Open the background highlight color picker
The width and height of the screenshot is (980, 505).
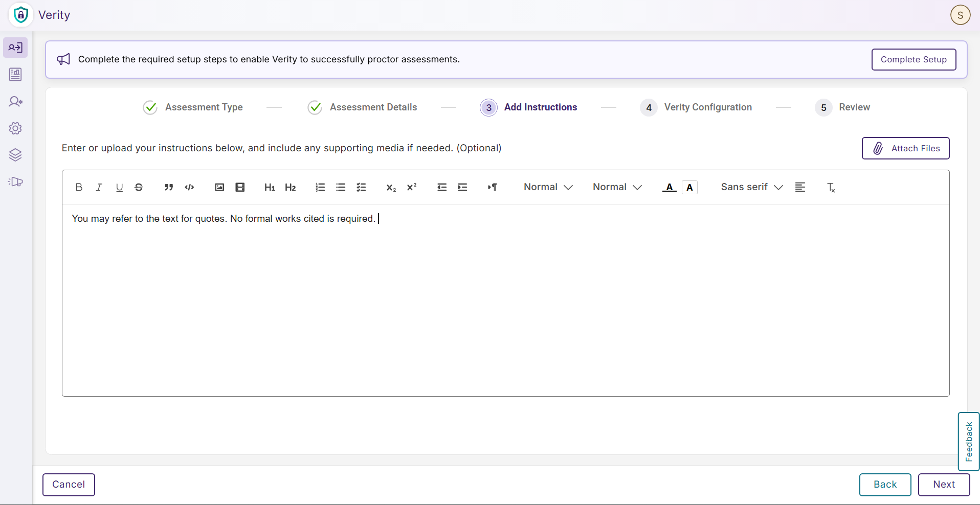click(x=689, y=187)
